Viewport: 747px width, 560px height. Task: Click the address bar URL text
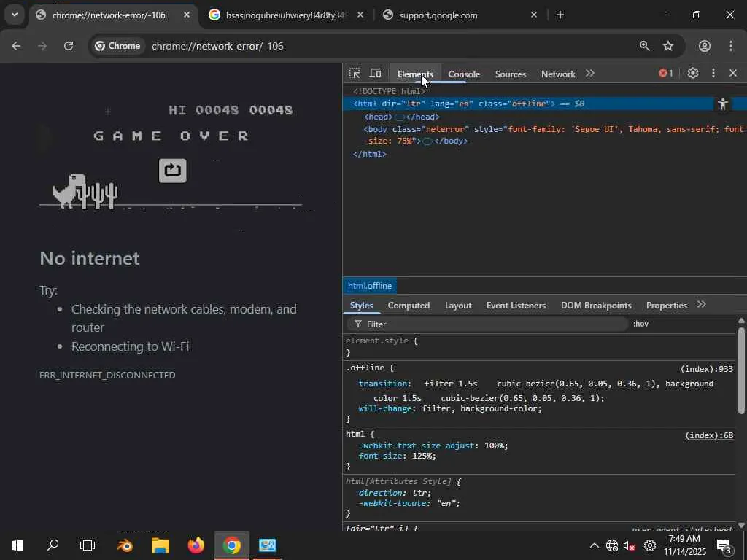(x=217, y=46)
